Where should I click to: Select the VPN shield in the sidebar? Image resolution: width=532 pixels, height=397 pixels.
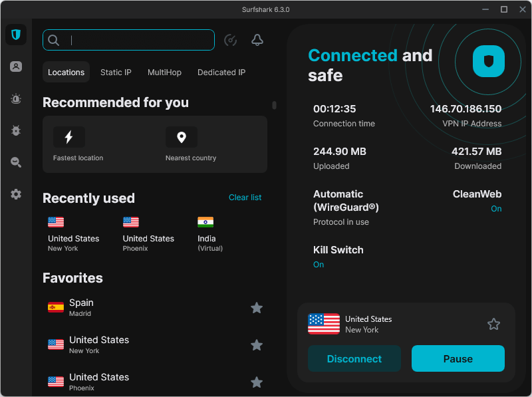(x=16, y=35)
